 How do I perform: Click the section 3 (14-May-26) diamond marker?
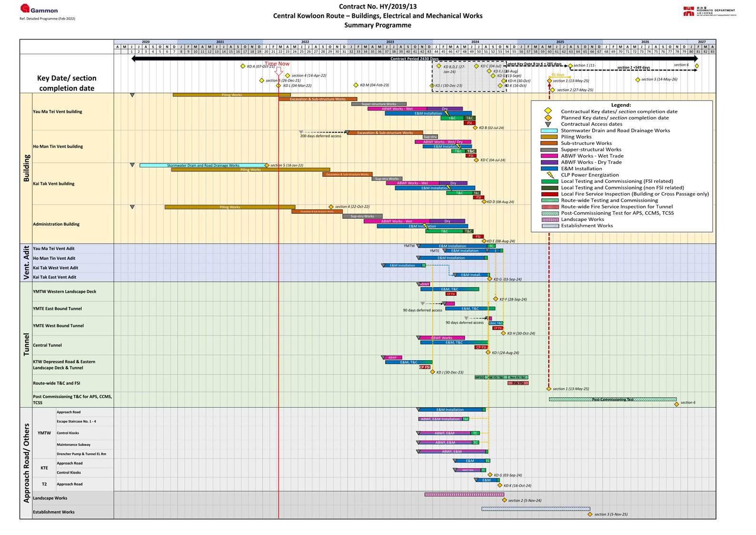pyautogui.click(x=637, y=80)
